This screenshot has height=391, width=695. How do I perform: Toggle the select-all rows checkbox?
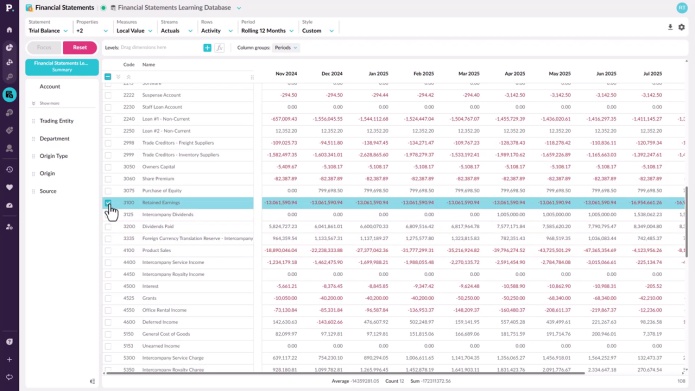108,77
